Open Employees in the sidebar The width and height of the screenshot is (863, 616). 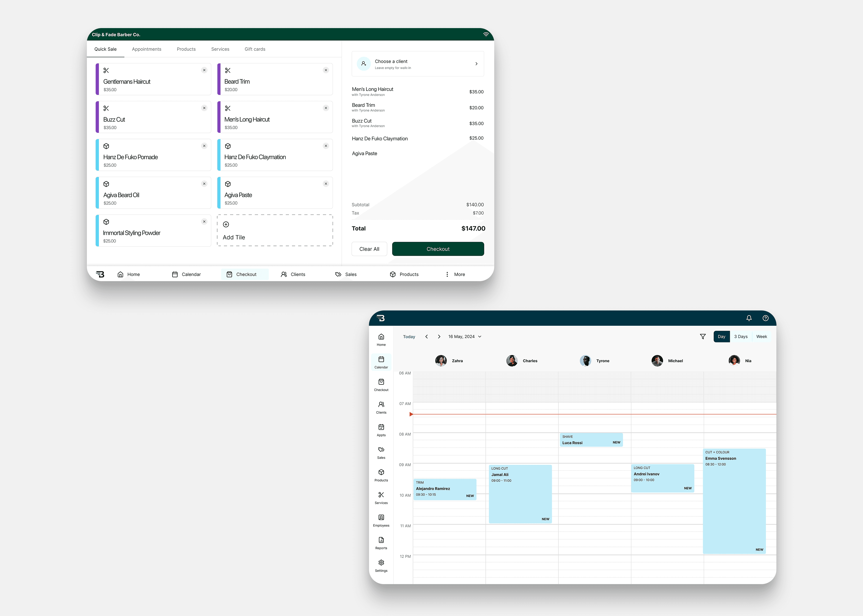point(381,520)
